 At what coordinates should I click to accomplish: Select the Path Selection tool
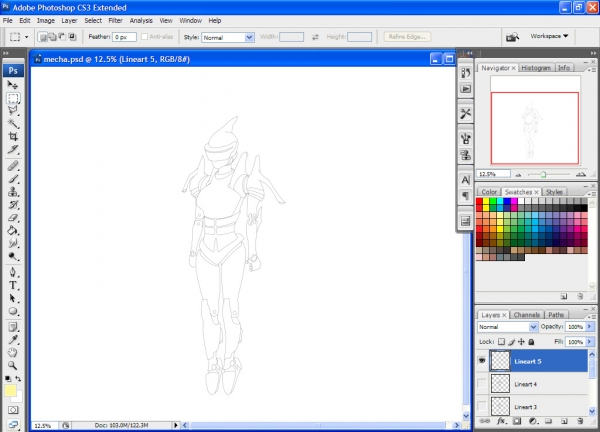tap(13, 298)
